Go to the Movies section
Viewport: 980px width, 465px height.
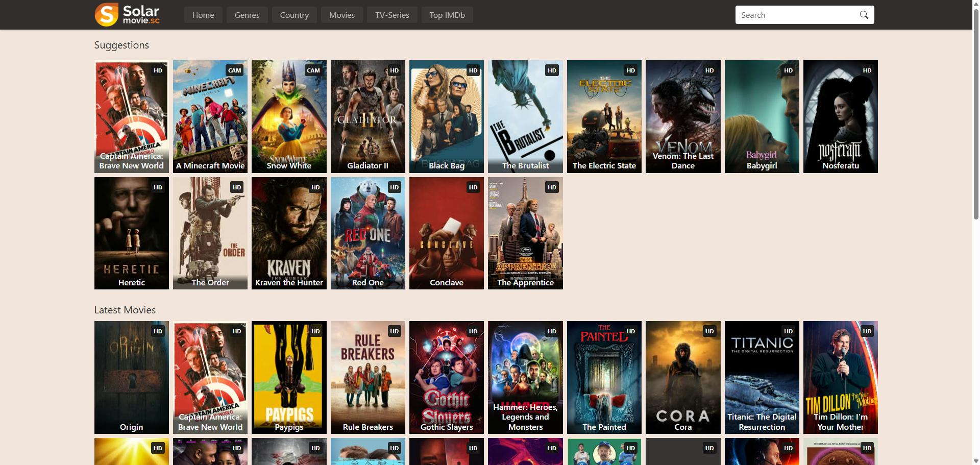point(342,15)
